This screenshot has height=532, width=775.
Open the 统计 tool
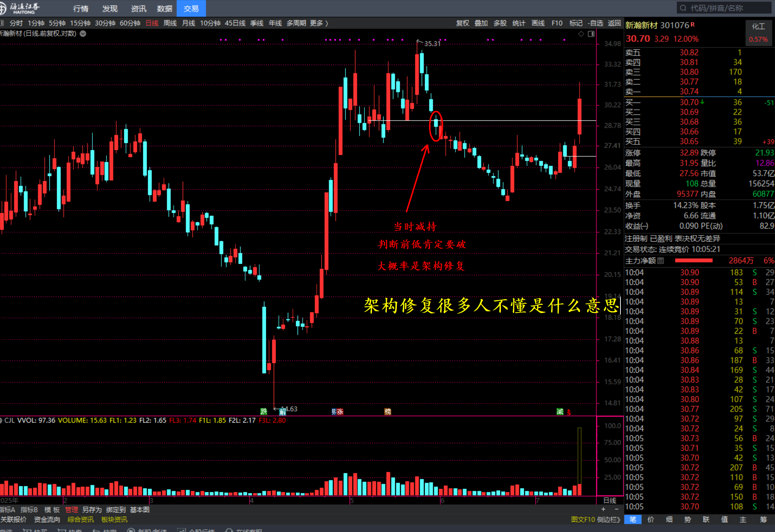pos(519,23)
